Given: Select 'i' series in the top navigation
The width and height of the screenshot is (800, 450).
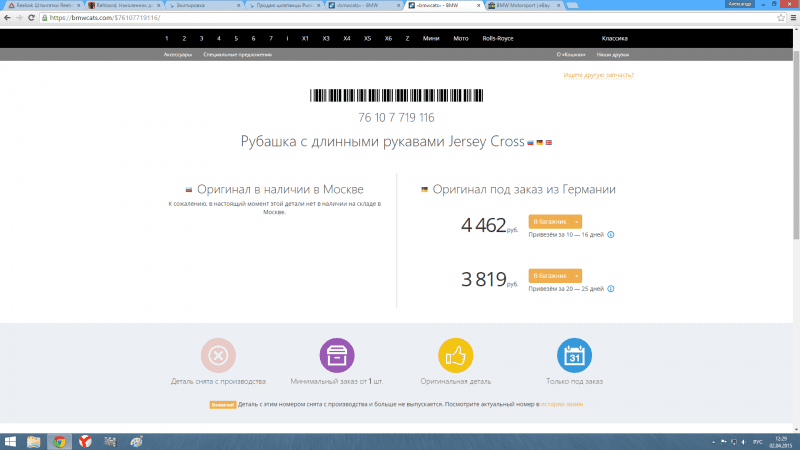Looking at the screenshot, I should [x=287, y=38].
